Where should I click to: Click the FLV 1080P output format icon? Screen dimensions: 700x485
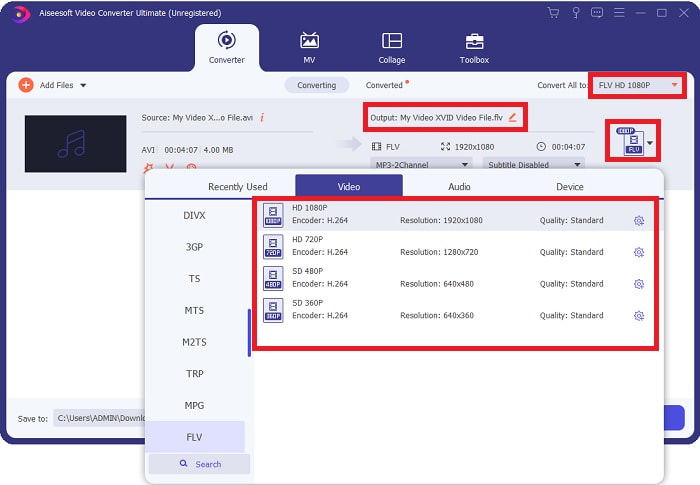630,141
